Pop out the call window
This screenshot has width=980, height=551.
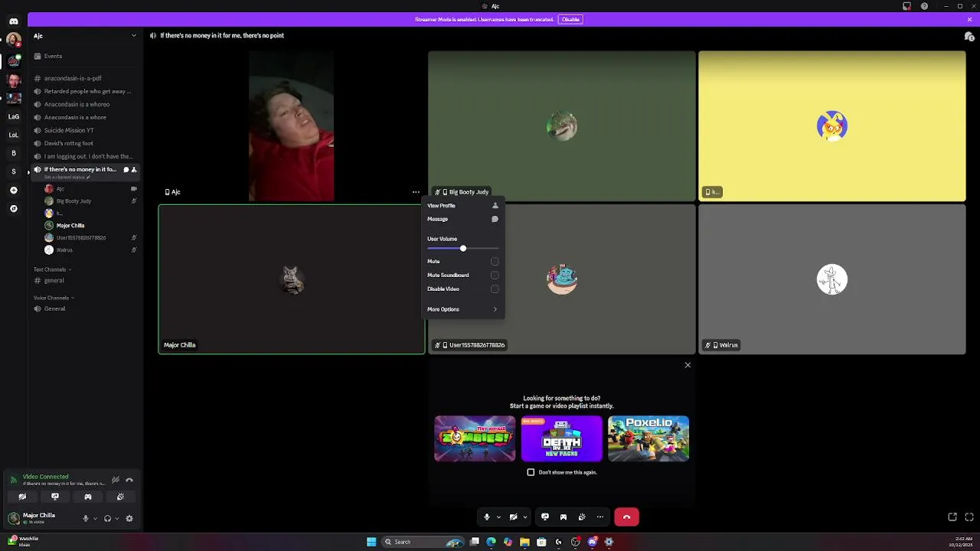point(952,517)
